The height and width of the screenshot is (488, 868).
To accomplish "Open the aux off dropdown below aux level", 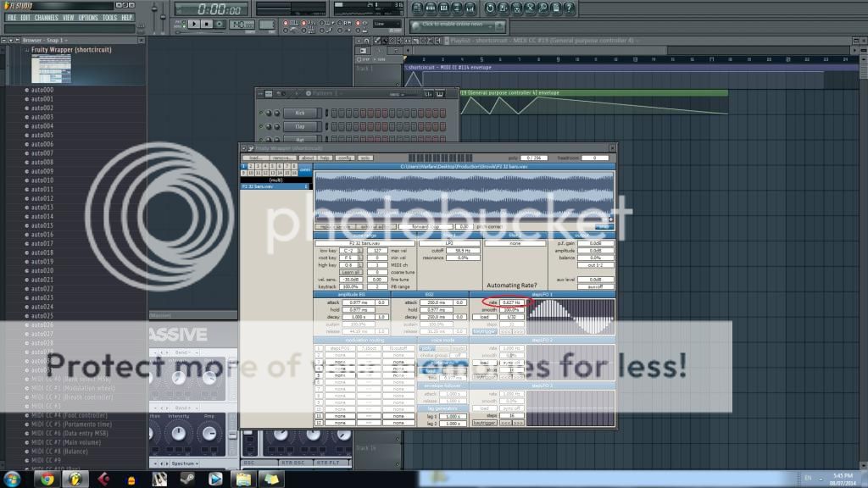I will click(x=596, y=286).
